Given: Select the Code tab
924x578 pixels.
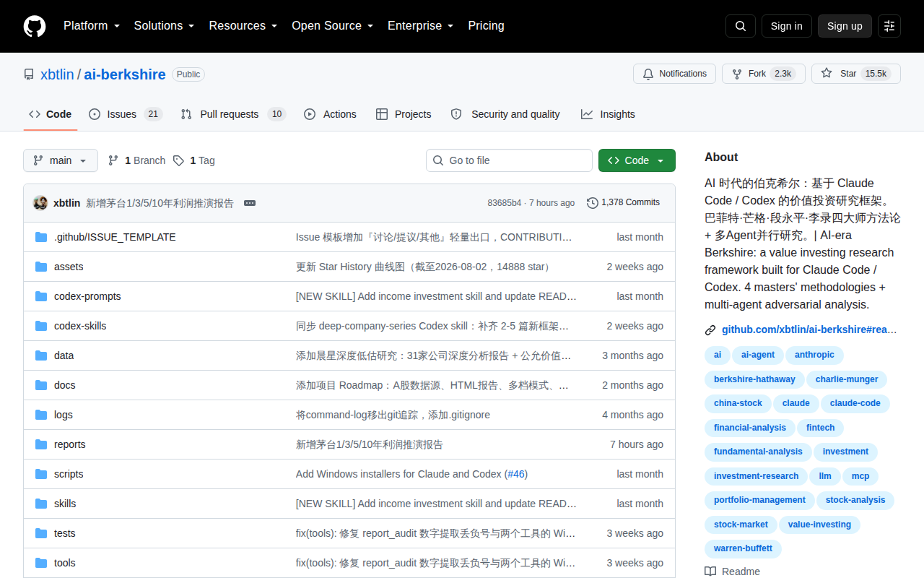Looking at the screenshot, I should pos(51,114).
